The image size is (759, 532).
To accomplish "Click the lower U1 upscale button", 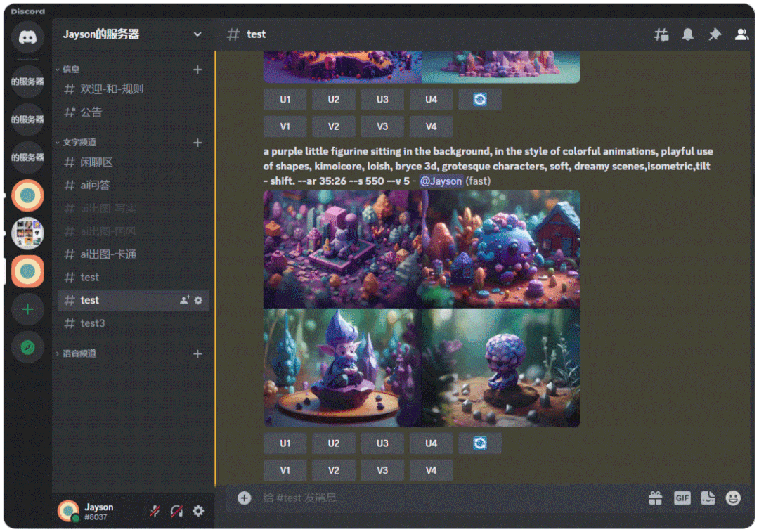I will click(x=285, y=443).
